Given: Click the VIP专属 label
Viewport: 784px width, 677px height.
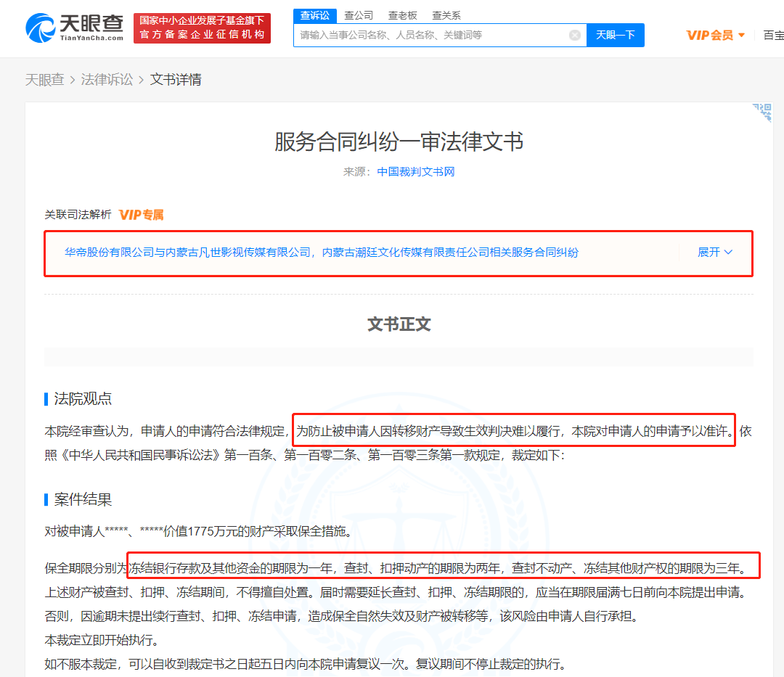Looking at the screenshot, I should (141, 215).
